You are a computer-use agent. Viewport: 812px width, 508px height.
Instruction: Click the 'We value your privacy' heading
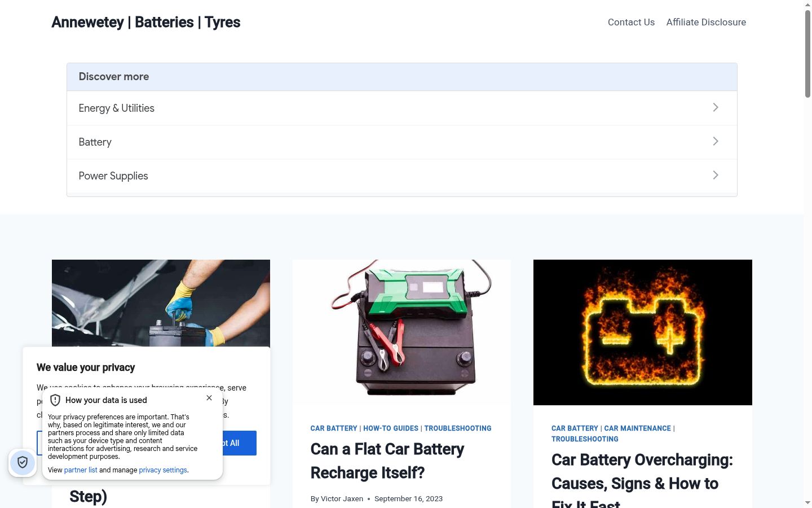86,367
